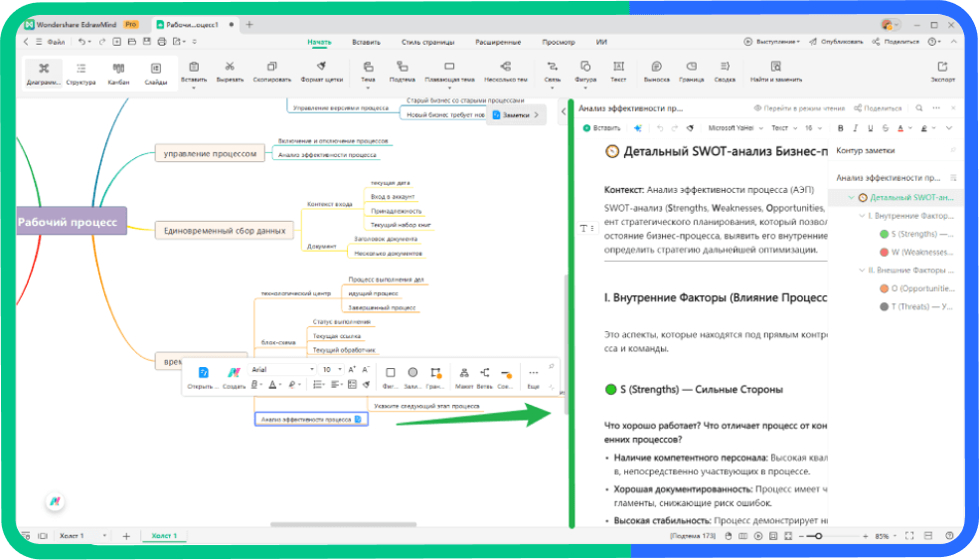Toggle italic in note editor

pyautogui.click(x=856, y=128)
